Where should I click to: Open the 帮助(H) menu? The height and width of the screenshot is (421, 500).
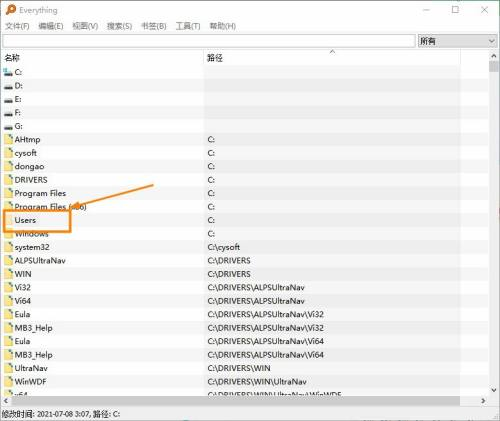coord(222,26)
